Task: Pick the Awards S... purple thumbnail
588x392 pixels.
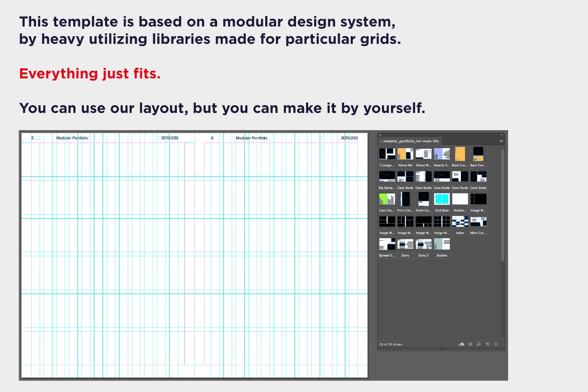Action: [x=442, y=154]
